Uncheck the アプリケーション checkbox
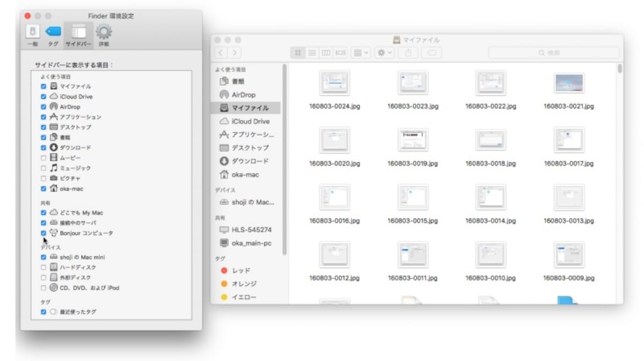The image size is (644, 361). [43, 117]
